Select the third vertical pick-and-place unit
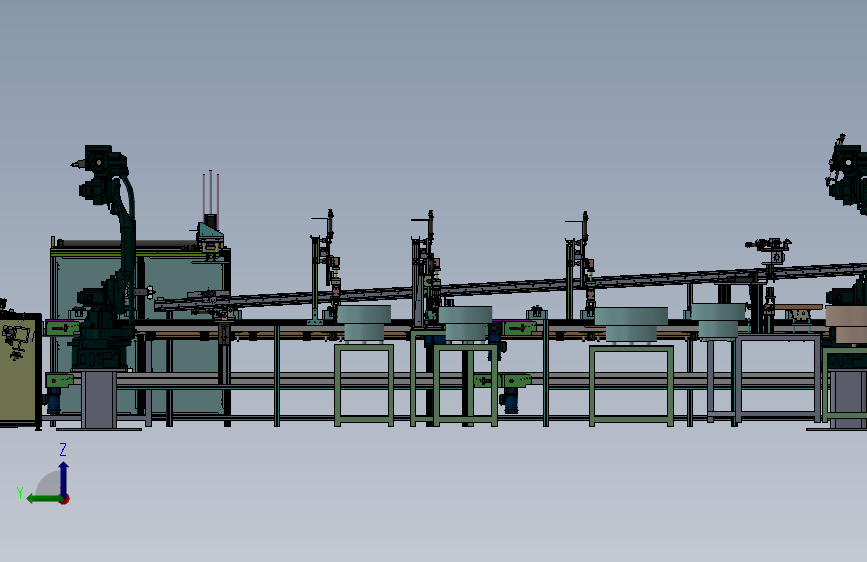The height and width of the screenshot is (562, 867). pyautogui.click(x=579, y=266)
